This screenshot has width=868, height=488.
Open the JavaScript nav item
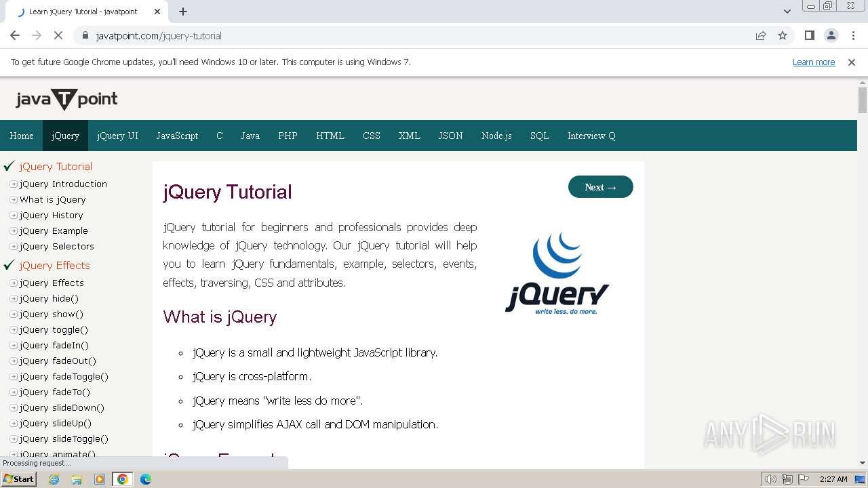pos(177,136)
